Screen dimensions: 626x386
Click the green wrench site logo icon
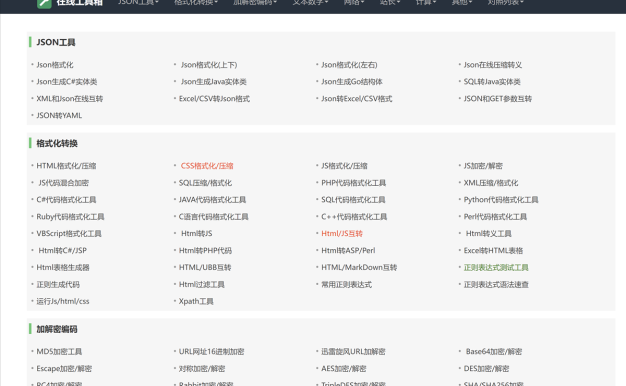44,3
